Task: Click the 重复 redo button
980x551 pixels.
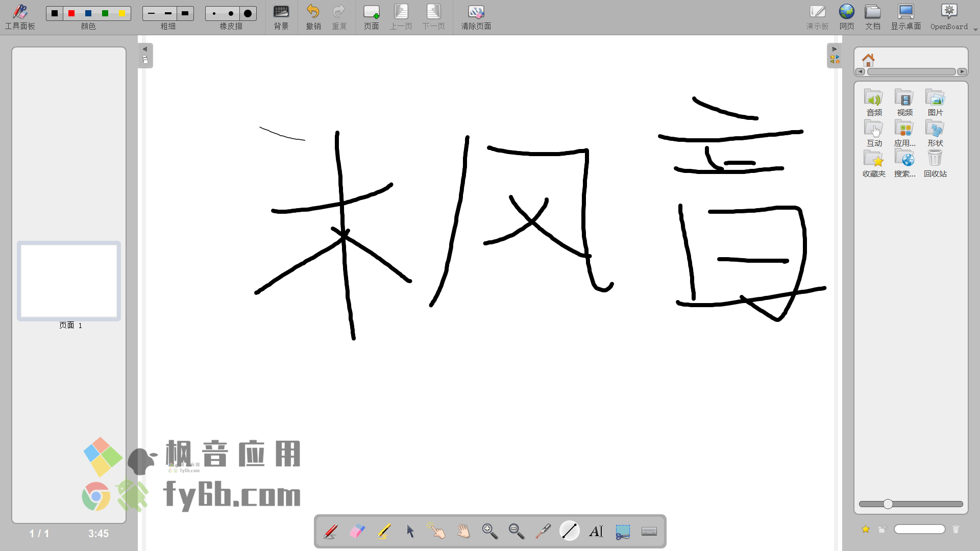Action: (x=339, y=17)
